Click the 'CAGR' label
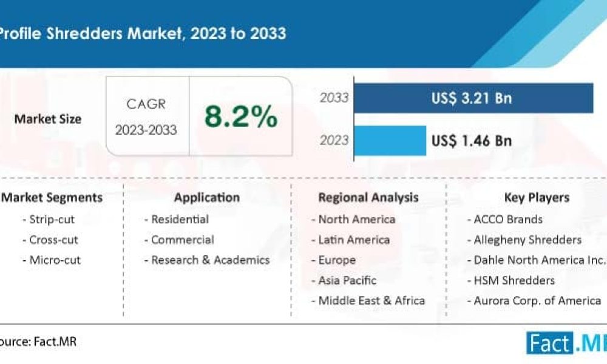This screenshot has height=364, width=607. pos(146,104)
